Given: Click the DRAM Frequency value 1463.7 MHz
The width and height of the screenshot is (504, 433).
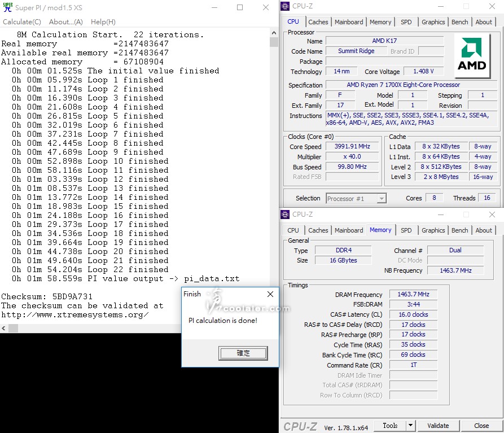Looking at the screenshot, I should pyautogui.click(x=413, y=294).
